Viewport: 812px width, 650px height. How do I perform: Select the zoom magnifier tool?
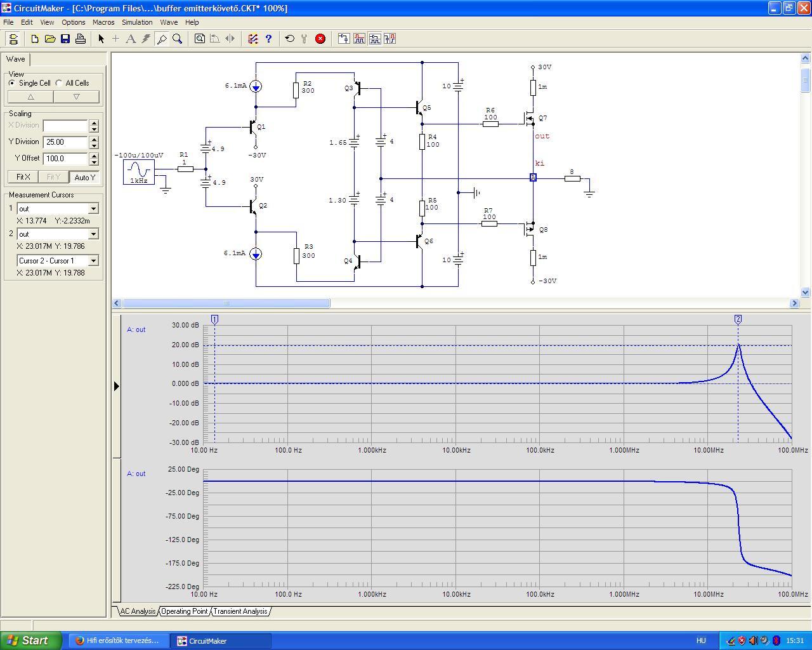tap(178, 39)
